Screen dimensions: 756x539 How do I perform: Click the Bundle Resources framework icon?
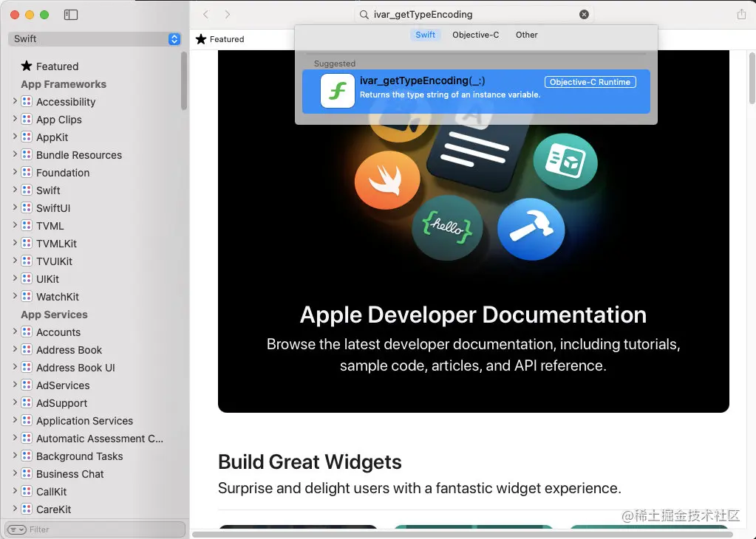(27, 155)
